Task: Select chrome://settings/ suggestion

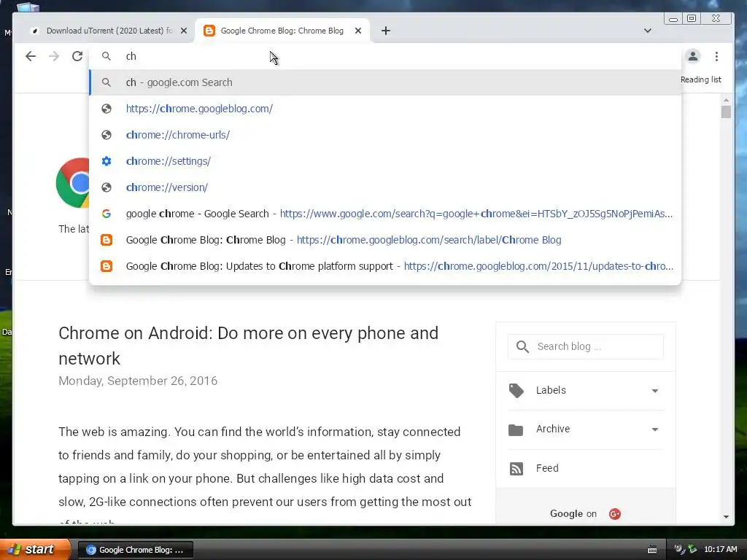Action: [x=385, y=161]
